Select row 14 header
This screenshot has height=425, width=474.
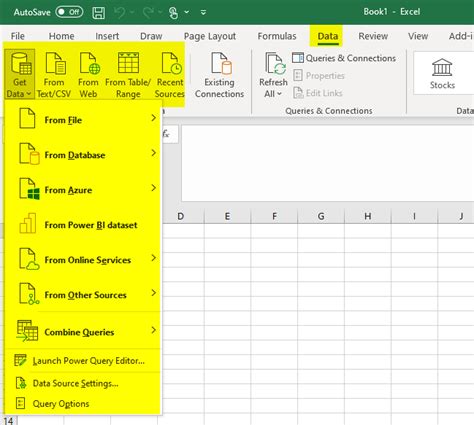(8, 420)
